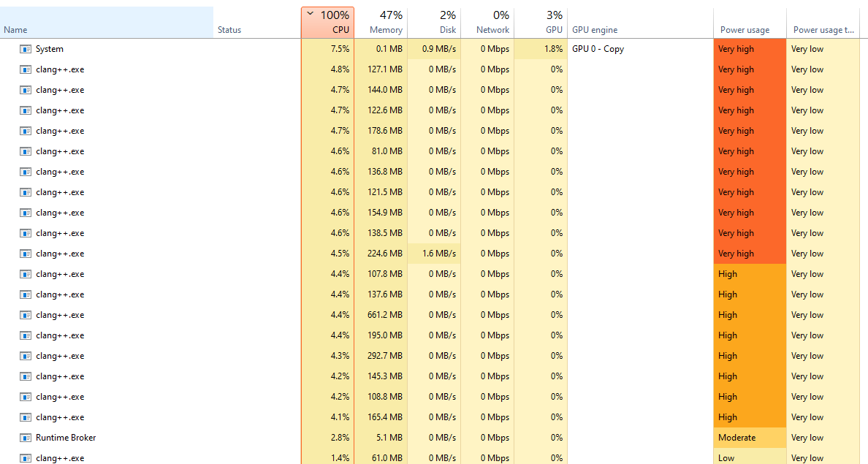Click icon of clang++.exe using 292.7 MB
The image size is (868, 464).
(26, 356)
